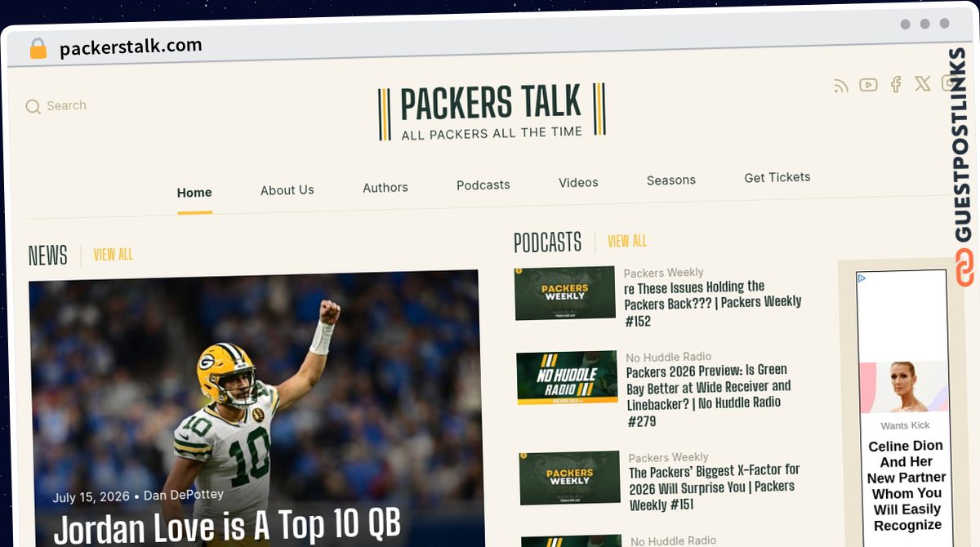Open No Huddle Radio #279 episode title

(x=709, y=395)
